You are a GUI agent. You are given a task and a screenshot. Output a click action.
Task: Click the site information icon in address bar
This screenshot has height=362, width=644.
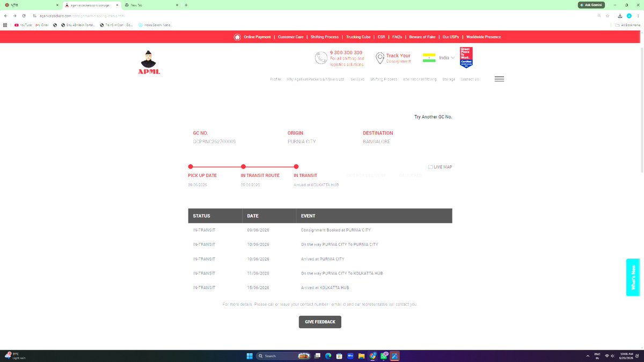(x=34, y=16)
